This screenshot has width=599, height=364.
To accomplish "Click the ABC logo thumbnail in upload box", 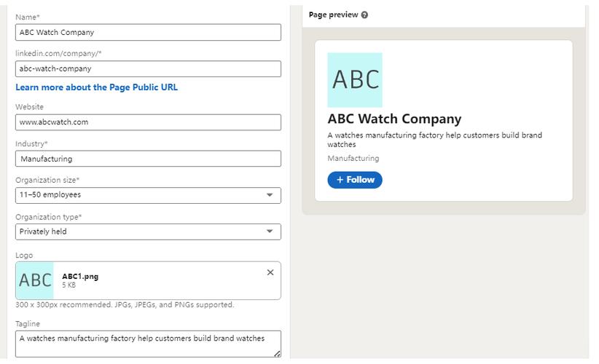I will [35, 280].
